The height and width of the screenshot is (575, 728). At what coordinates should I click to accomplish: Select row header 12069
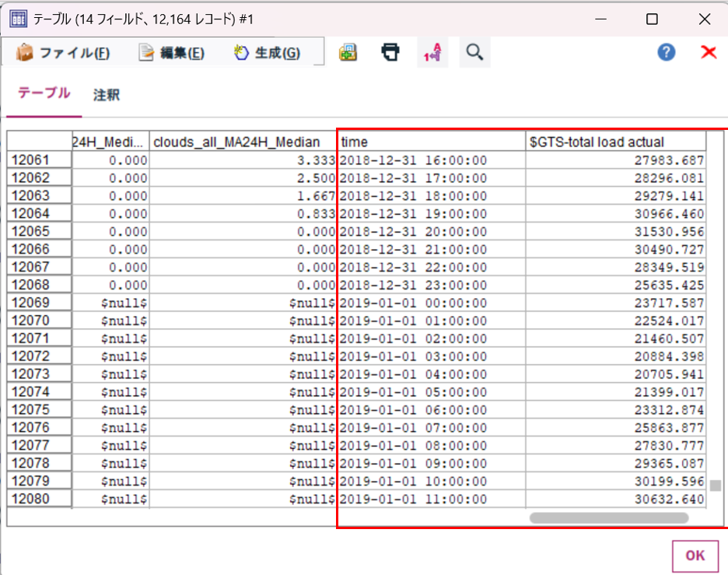pyautogui.click(x=40, y=303)
